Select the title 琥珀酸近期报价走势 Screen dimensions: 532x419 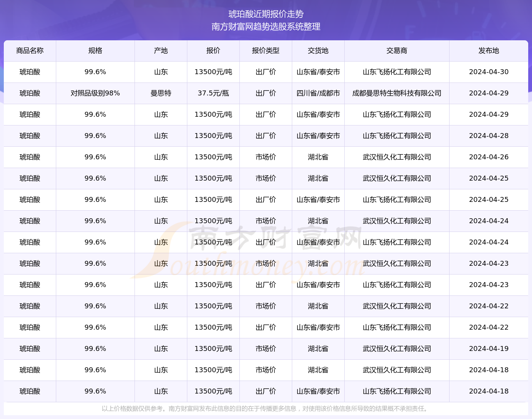point(266,14)
